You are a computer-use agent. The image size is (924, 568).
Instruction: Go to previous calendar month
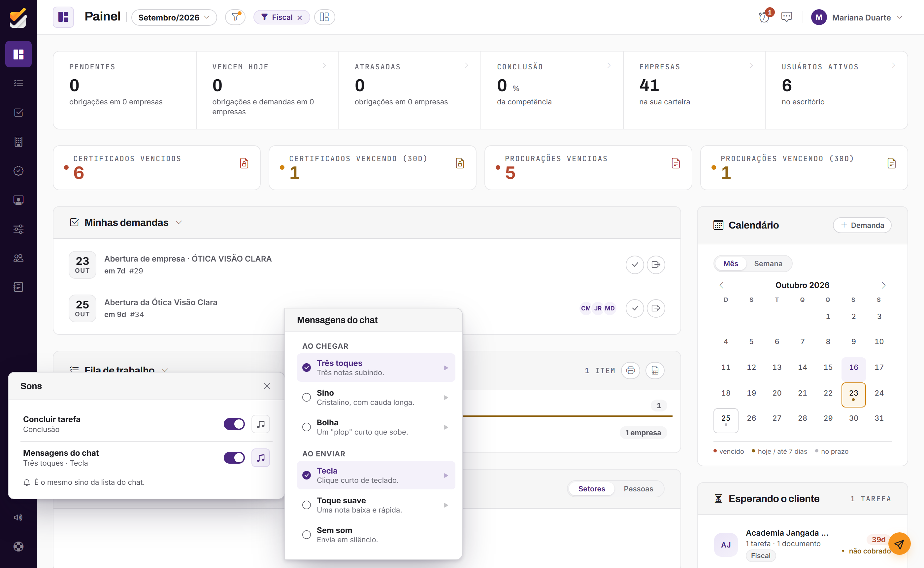(x=721, y=285)
